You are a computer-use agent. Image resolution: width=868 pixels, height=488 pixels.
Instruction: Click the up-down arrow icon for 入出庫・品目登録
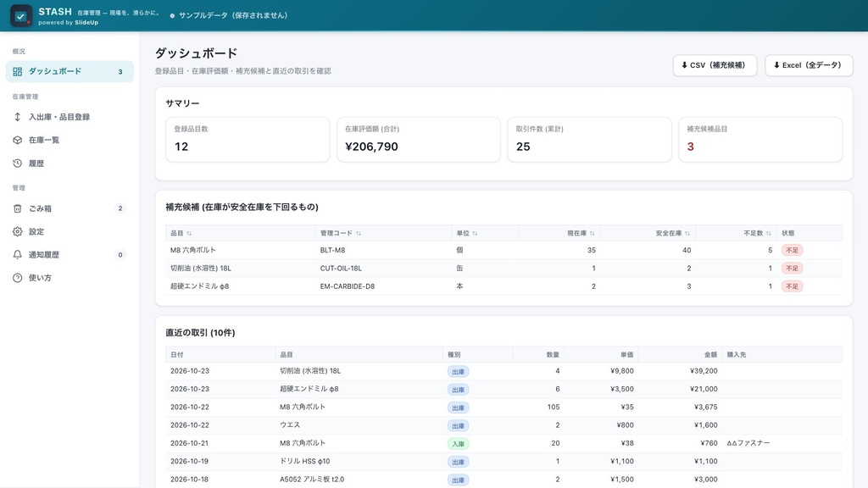(18, 117)
